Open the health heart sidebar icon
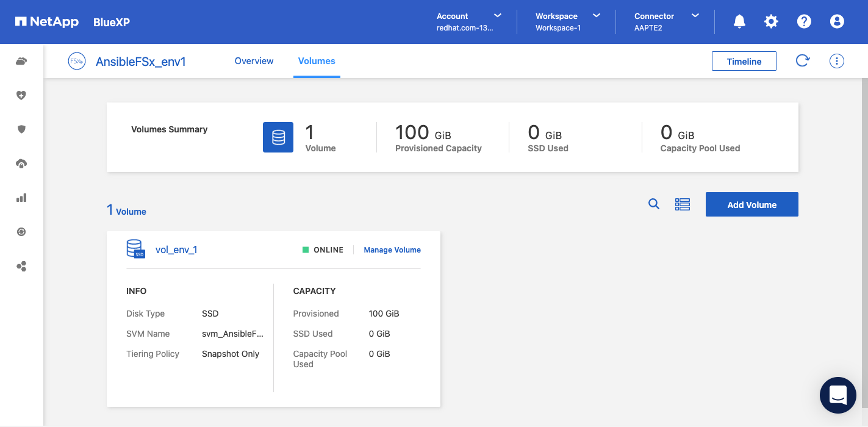 tap(21, 95)
